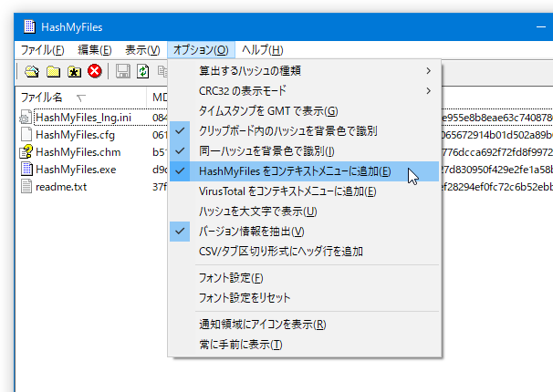Click the Add Folder toolbar icon
553x392 pixels.
pyautogui.click(x=53, y=71)
